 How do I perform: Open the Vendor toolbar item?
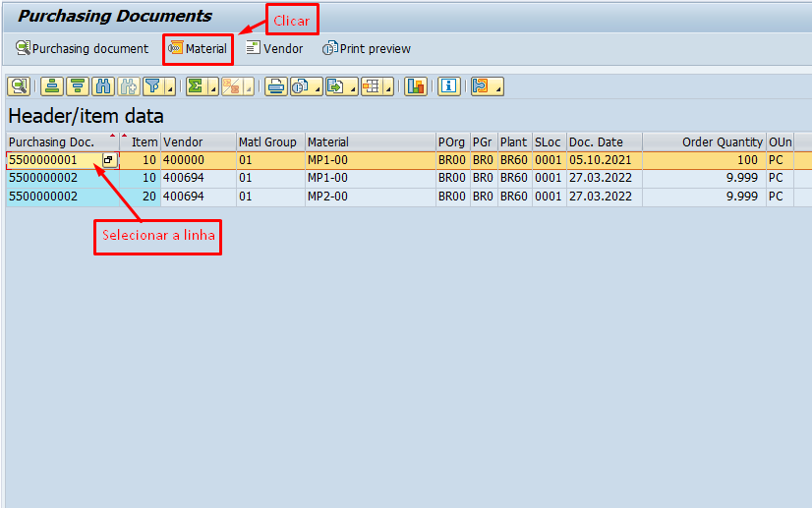(274, 48)
